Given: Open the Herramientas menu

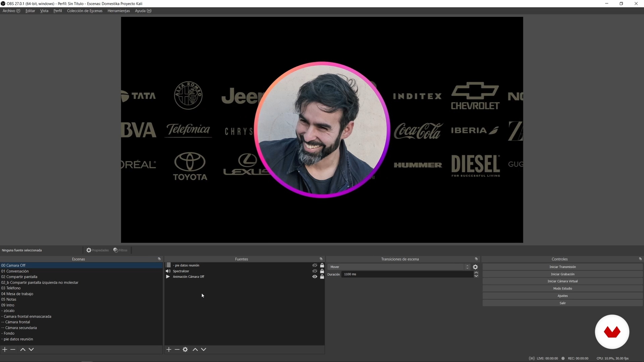Looking at the screenshot, I should click(x=119, y=11).
